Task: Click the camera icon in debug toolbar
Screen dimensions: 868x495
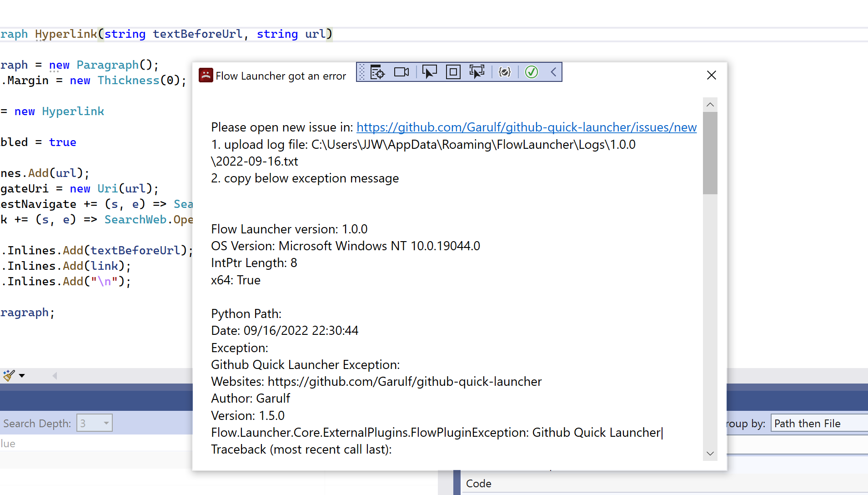Action: (x=401, y=72)
